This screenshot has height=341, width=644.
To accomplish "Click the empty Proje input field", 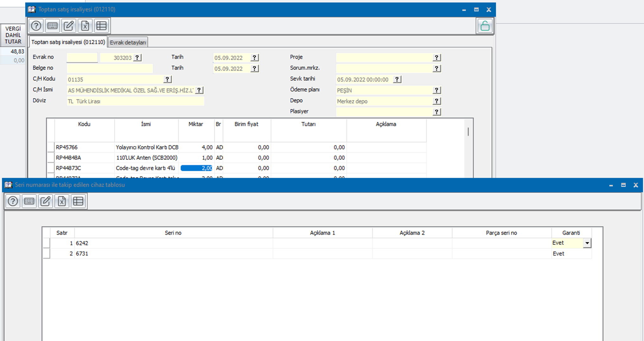I will tap(384, 58).
